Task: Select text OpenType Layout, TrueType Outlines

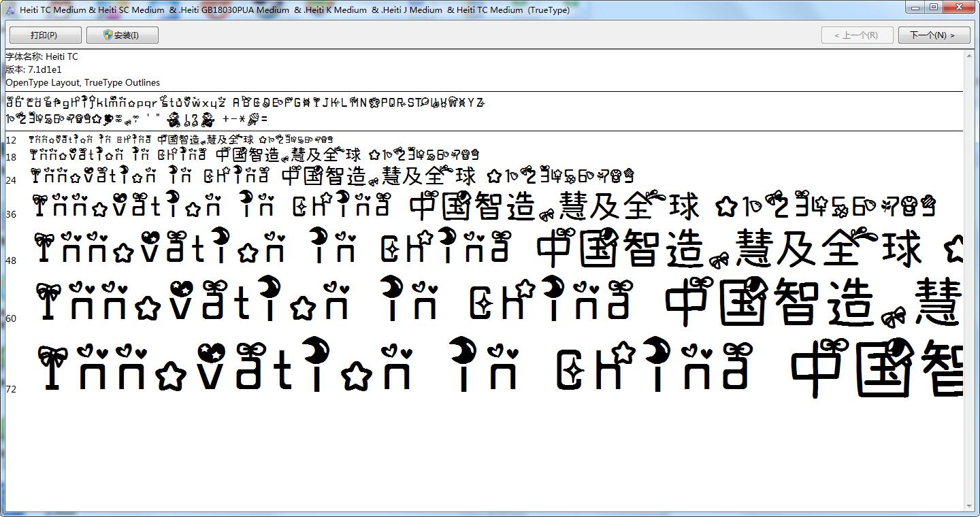Action: pyautogui.click(x=83, y=82)
